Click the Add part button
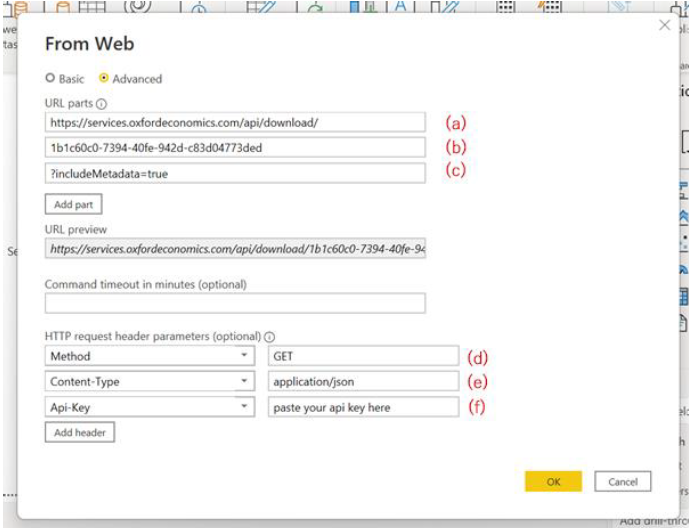 tap(73, 204)
